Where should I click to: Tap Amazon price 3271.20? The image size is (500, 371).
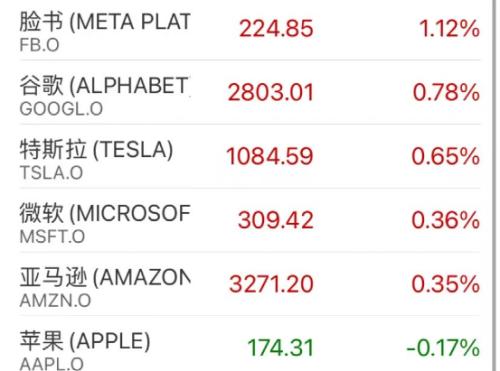coord(271,284)
